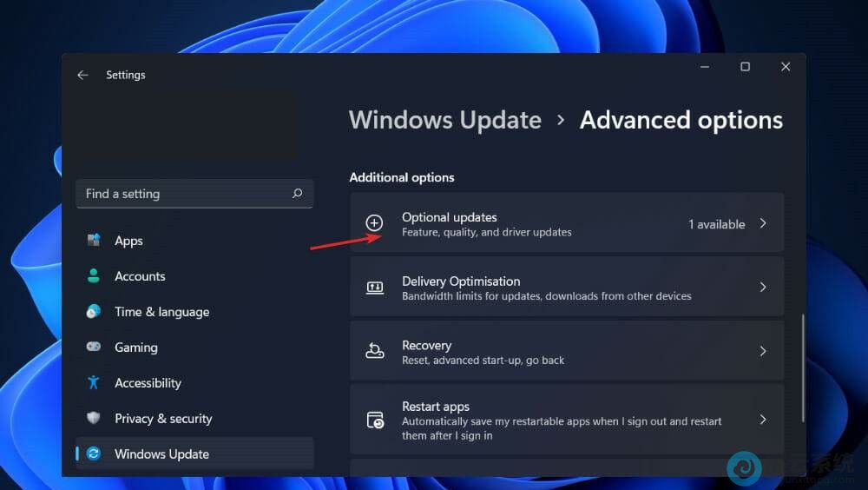Click the search magnifier icon
Screen dimensions: 868x490
point(297,194)
